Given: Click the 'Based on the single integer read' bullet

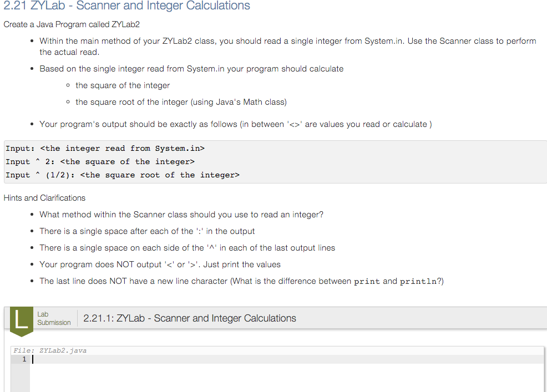Looking at the screenshot, I should click(191, 69).
